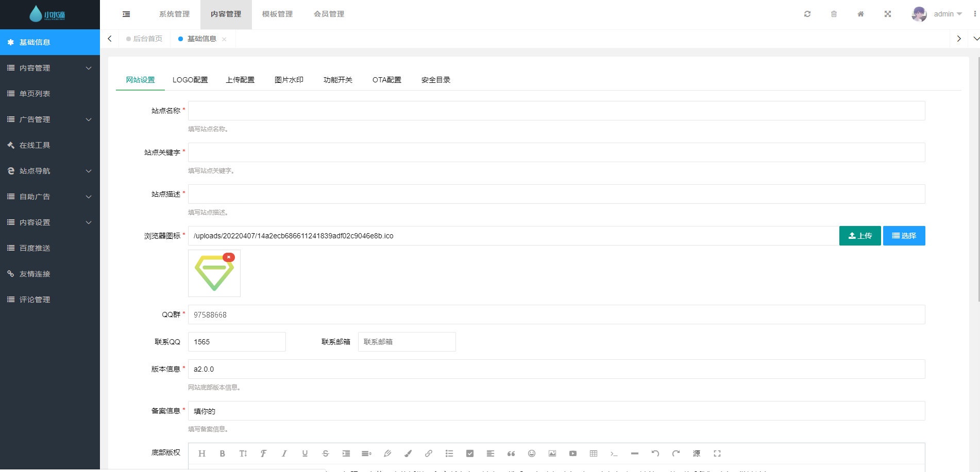Expand the 内容管理 sidebar menu

[x=49, y=68]
